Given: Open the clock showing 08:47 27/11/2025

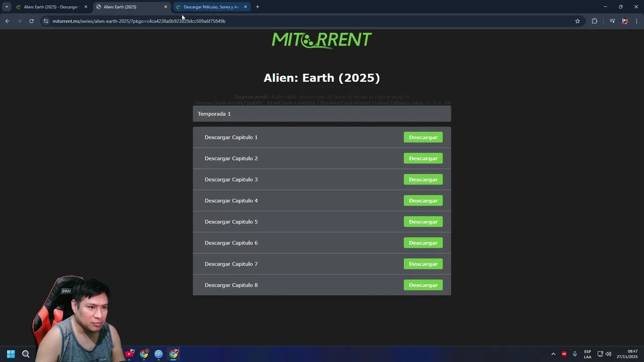Looking at the screenshot, I should [x=628, y=354].
